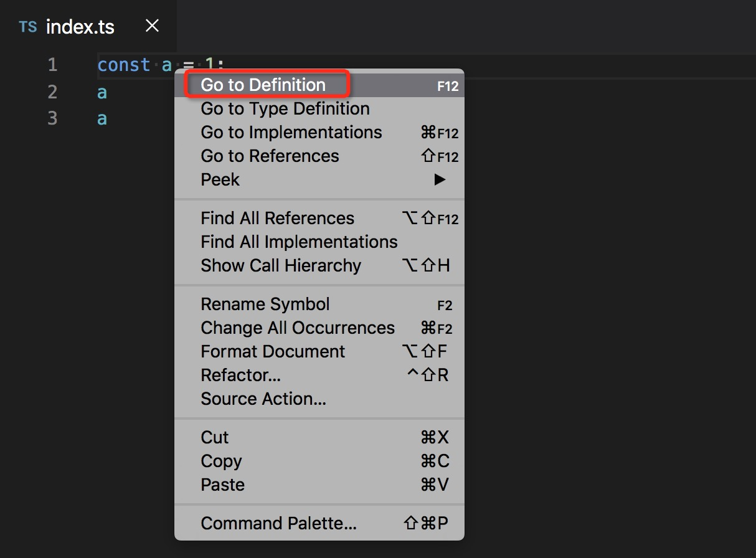
Task: Select Go to Type Definition
Action: point(285,109)
